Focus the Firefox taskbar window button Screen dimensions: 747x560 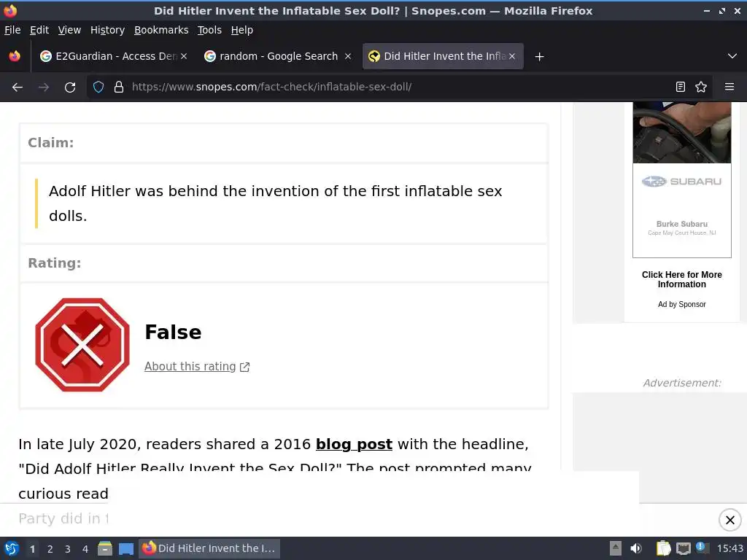pos(209,548)
